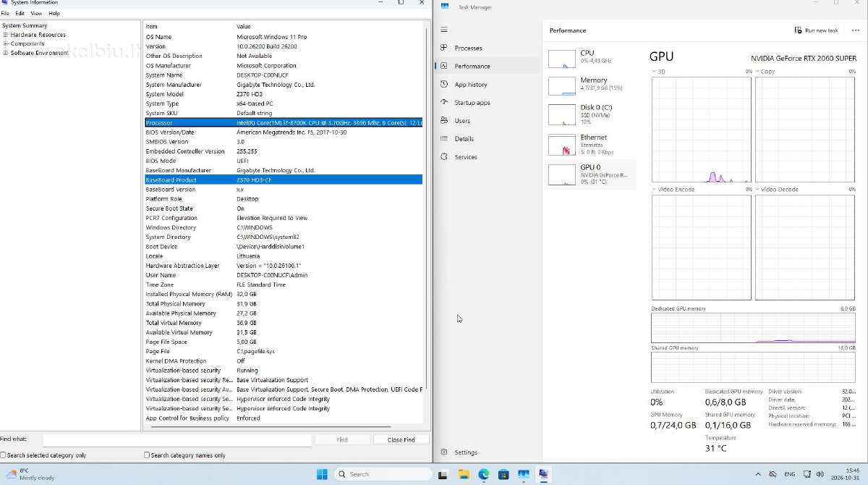Select the GPU 0 performance thumbnail

pos(590,174)
